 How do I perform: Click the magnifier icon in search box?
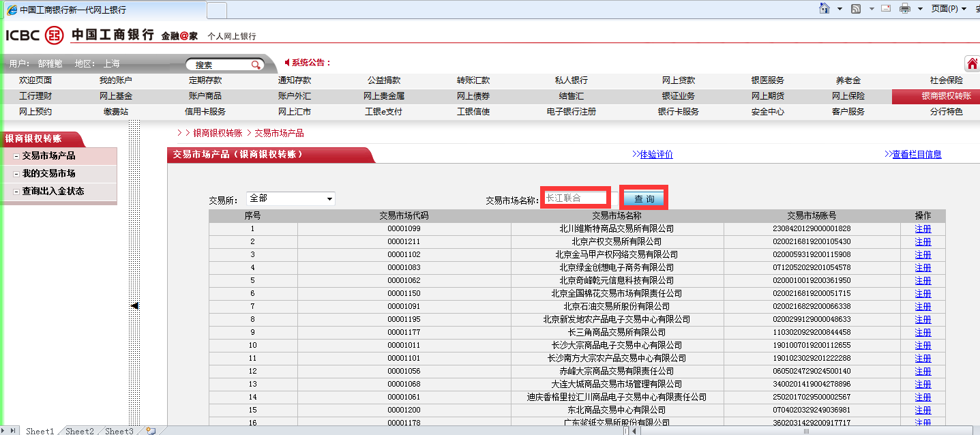pyautogui.click(x=256, y=65)
